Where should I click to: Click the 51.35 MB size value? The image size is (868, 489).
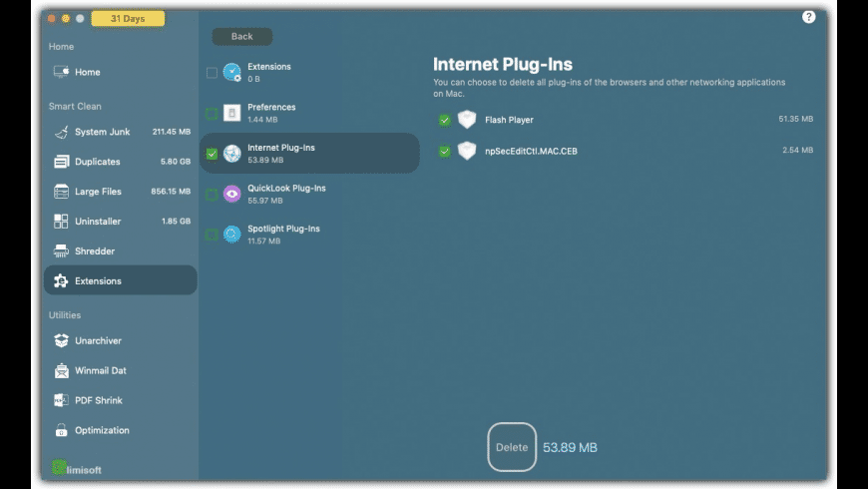click(795, 119)
